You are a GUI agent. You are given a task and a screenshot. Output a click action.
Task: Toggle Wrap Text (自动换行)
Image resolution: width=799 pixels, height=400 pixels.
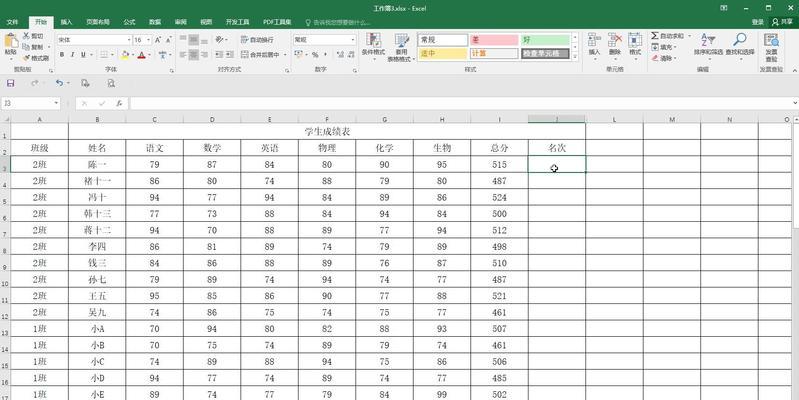[257, 39]
